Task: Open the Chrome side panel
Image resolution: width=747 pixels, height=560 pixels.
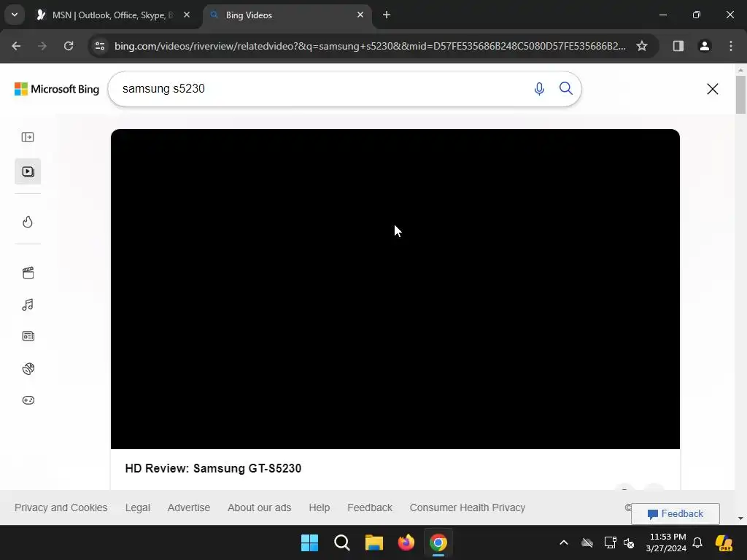Action: 678,46
